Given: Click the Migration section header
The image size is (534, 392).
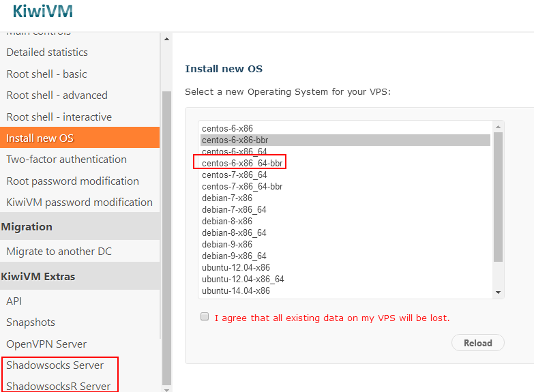Looking at the screenshot, I should click(x=80, y=226).
